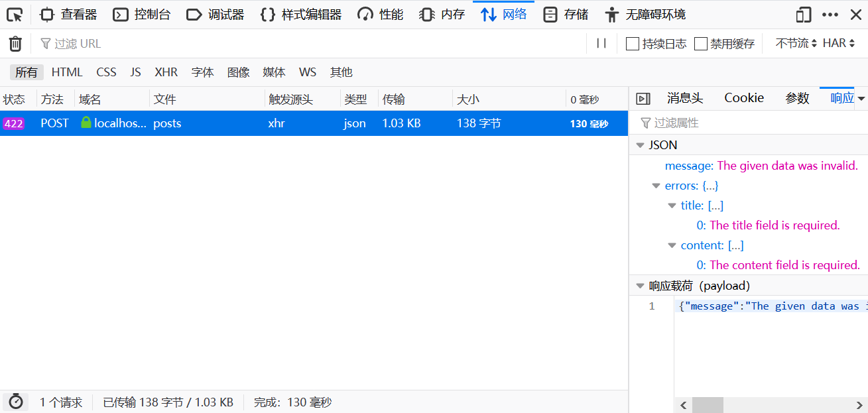Enable the 持续日志 checkbox

click(633, 44)
